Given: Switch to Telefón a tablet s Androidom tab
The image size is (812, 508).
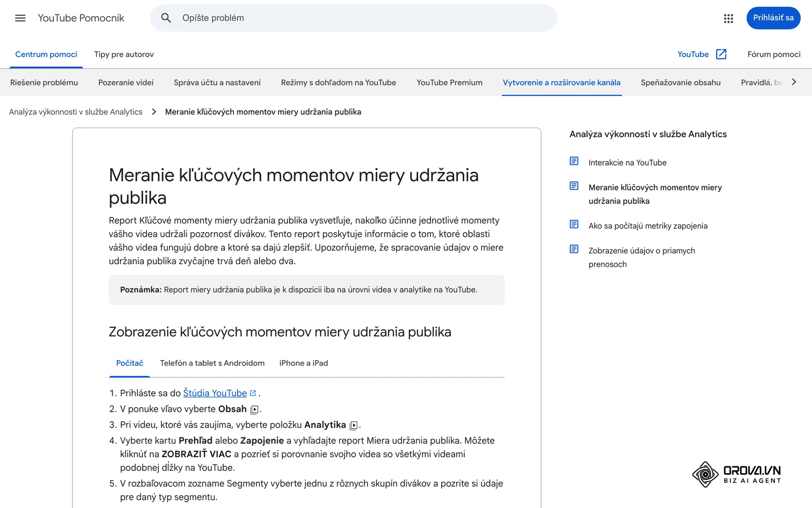Looking at the screenshot, I should [x=212, y=363].
